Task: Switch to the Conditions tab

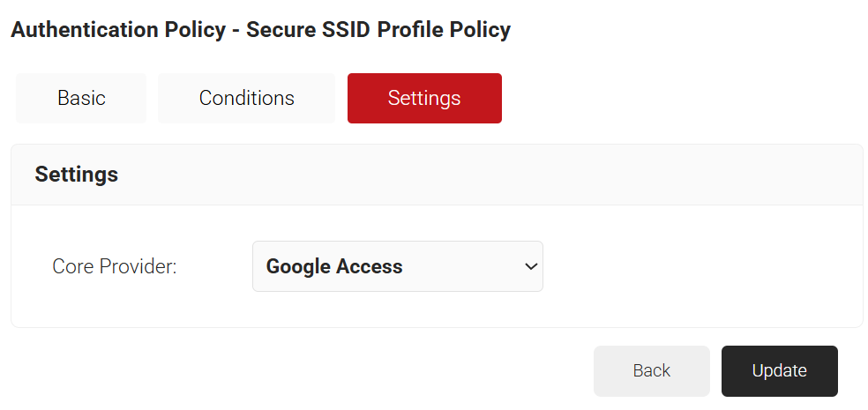Action: pyautogui.click(x=246, y=98)
